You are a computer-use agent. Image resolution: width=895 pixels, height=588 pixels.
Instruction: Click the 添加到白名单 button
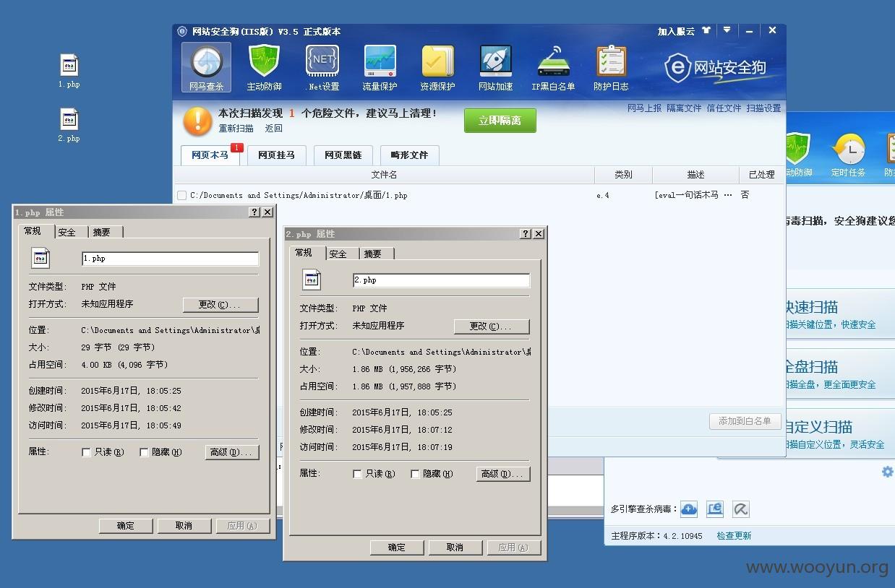pyautogui.click(x=745, y=421)
